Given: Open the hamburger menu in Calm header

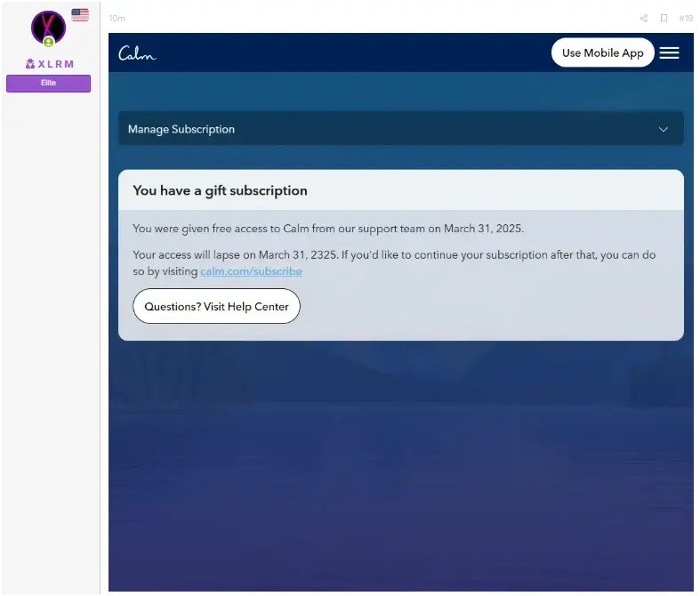Looking at the screenshot, I should pyautogui.click(x=669, y=52).
